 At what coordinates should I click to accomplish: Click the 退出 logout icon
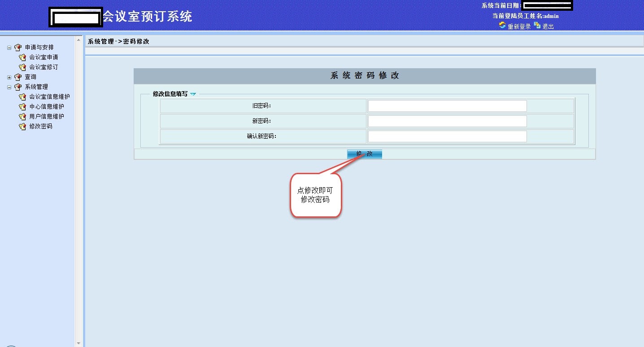point(537,26)
